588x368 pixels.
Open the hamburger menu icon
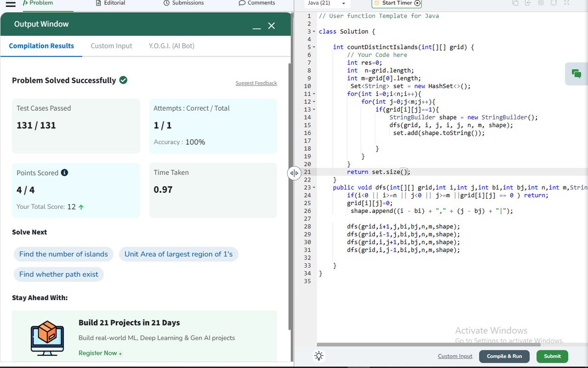(x=11, y=3)
